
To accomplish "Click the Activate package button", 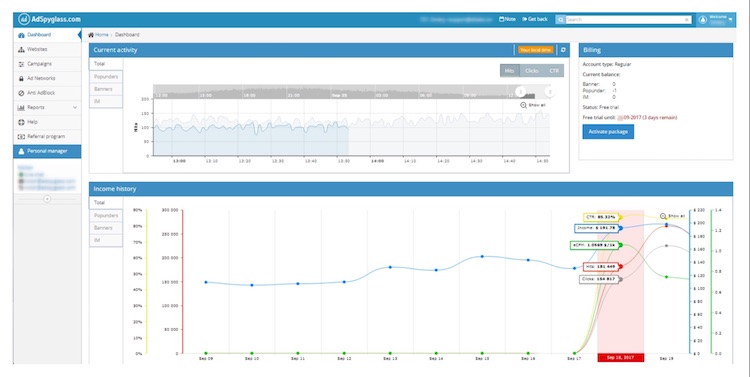I will point(608,132).
